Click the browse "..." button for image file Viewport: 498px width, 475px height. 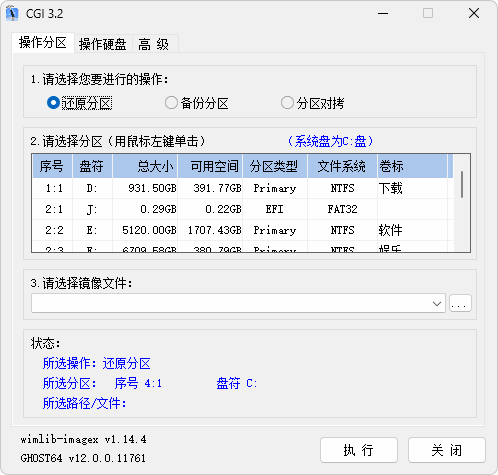pyautogui.click(x=460, y=303)
